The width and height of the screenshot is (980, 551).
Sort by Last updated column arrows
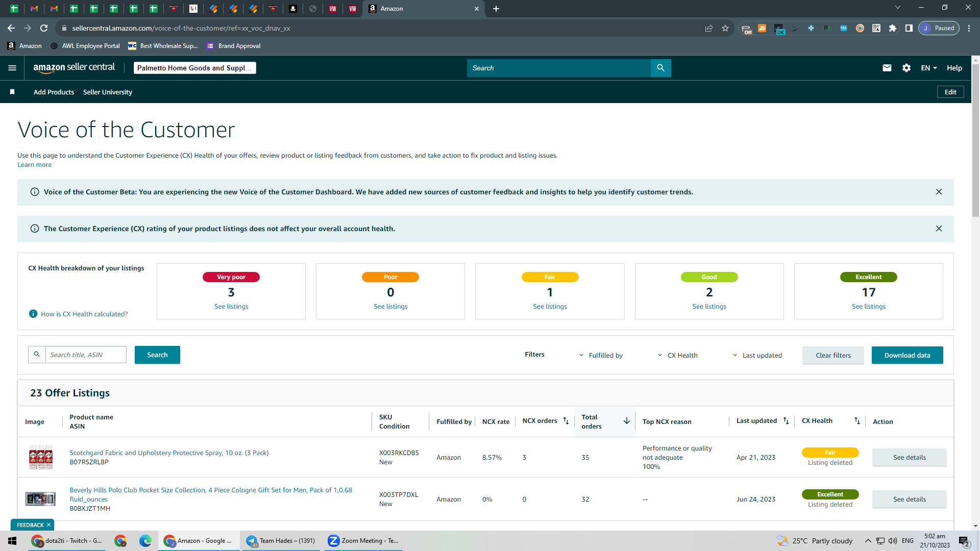coord(786,421)
